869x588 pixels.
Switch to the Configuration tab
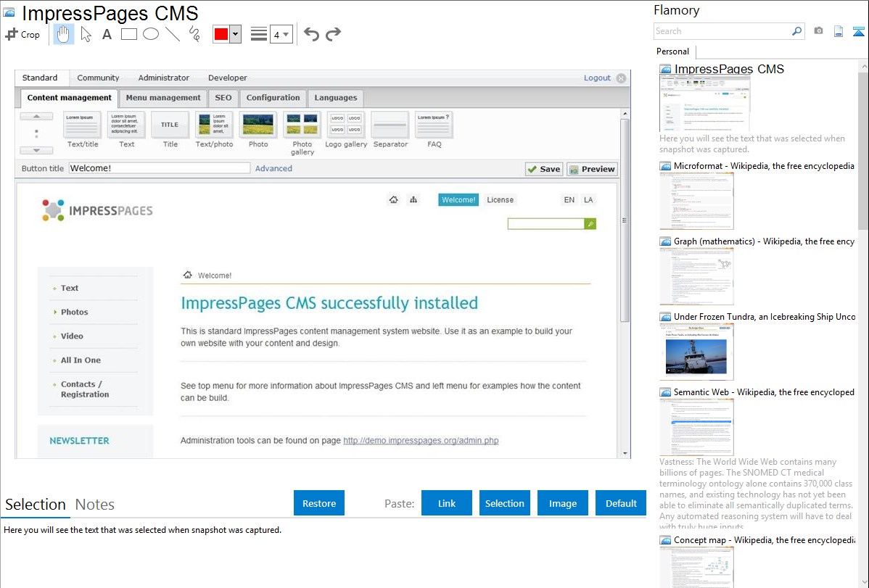pos(273,98)
